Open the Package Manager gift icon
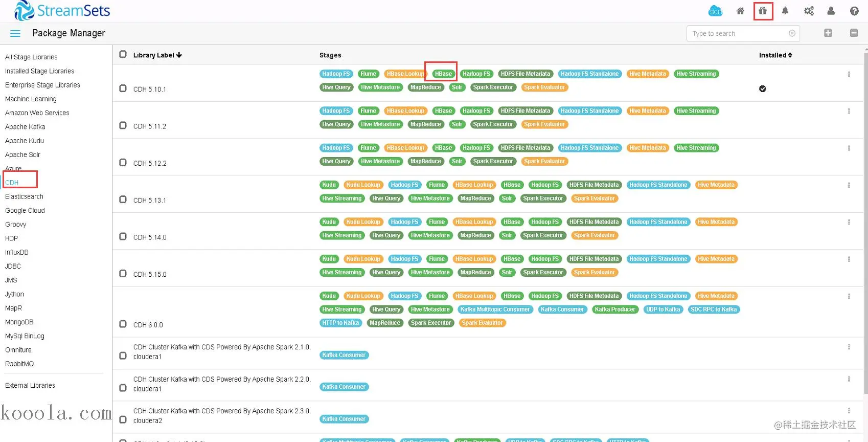 pos(763,11)
